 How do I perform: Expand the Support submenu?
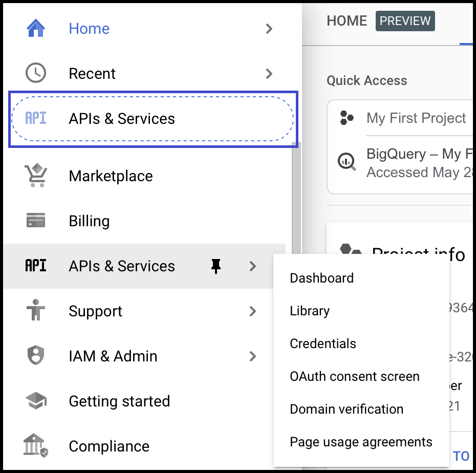click(252, 311)
